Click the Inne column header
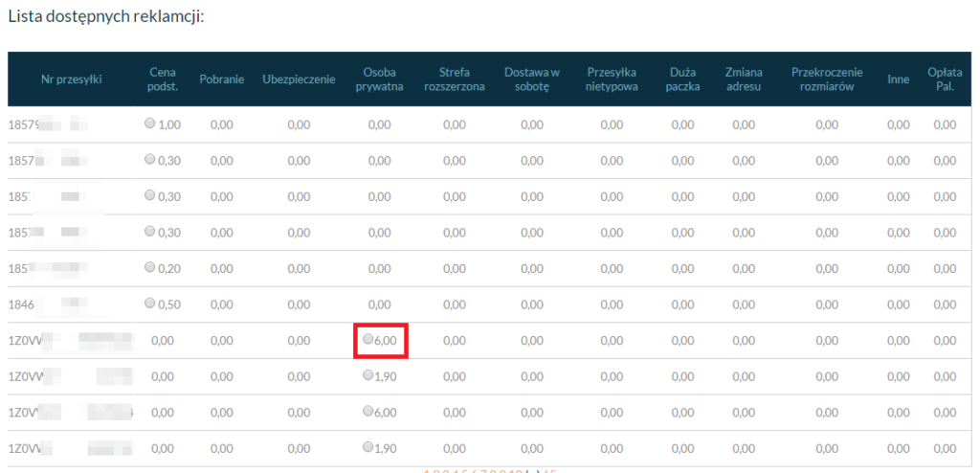The width and height of the screenshot is (980, 473). (x=898, y=79)
